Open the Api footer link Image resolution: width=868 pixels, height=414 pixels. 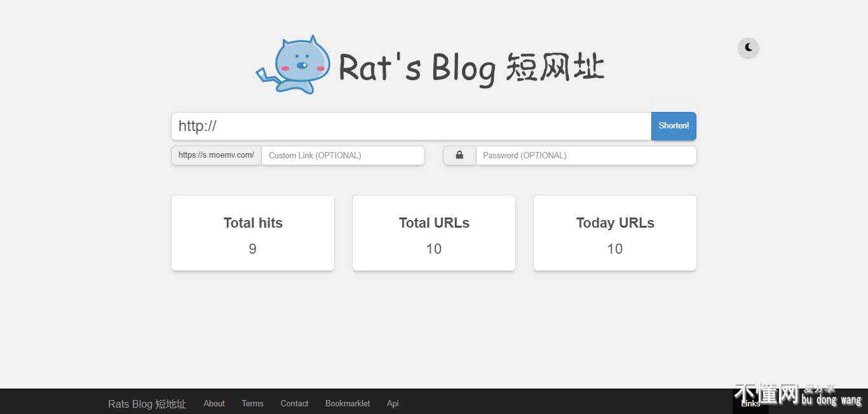[x=393, y=403]
